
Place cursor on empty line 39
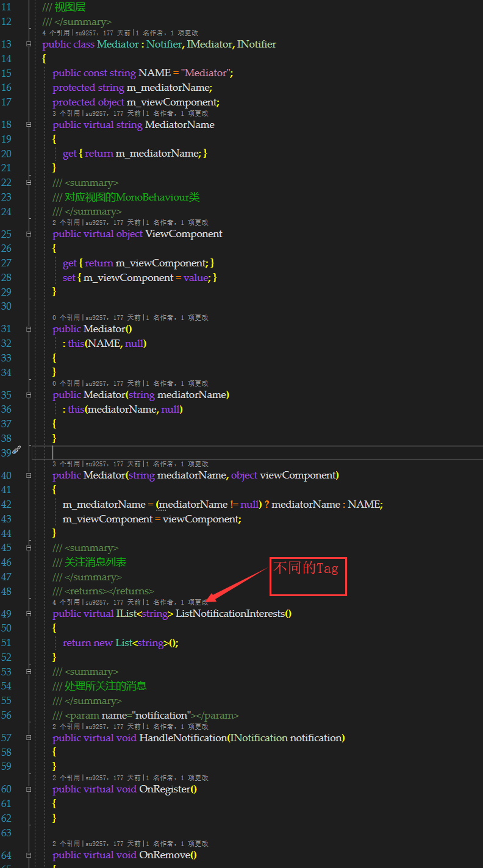(x=256, y=452)
